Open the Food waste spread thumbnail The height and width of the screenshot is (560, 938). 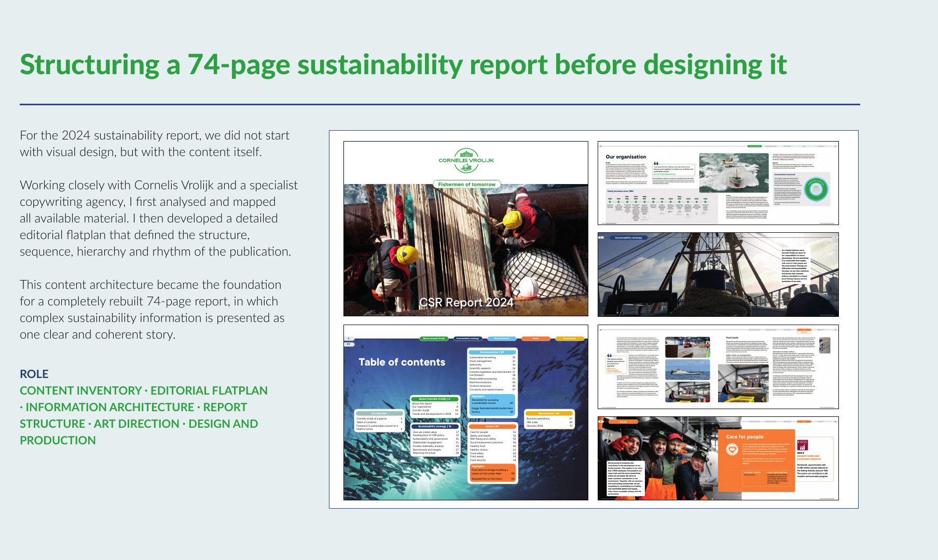click(x=718, y=367)
